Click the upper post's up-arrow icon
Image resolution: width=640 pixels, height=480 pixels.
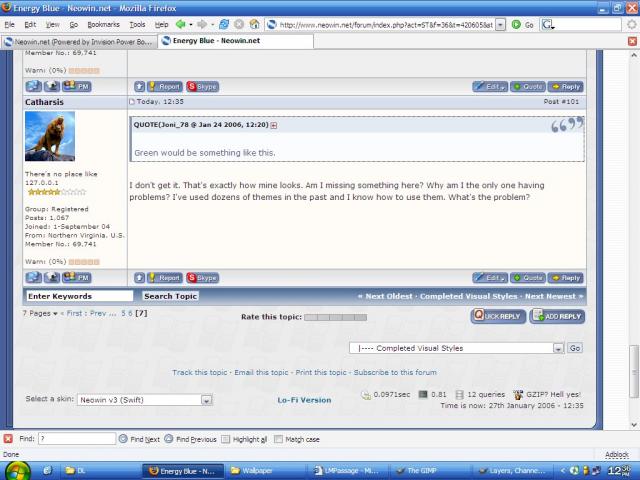pos(140,87)
